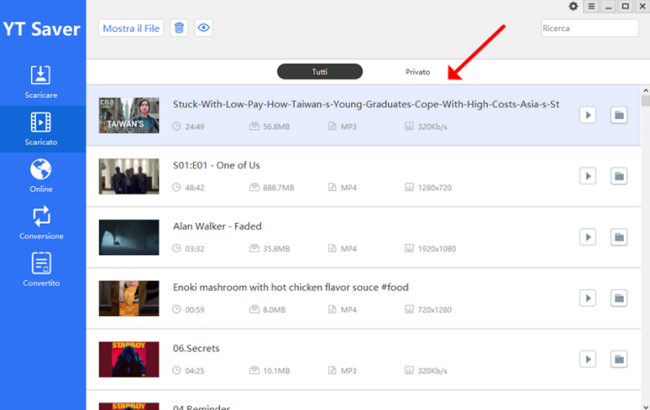Image resolution: width=650 pixels, height=410 pixels.
Task: Open folder for 06.Secrets track
Action: pos(619,359)
